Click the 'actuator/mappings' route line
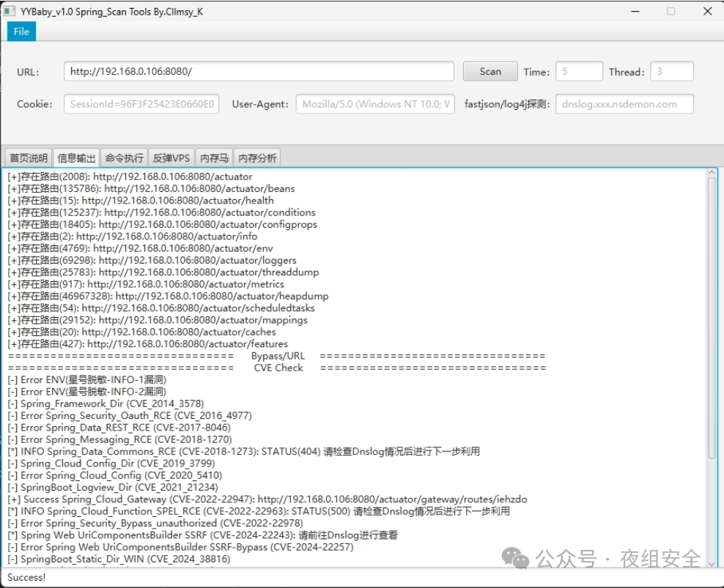This screenshot has width=724, height=588. (158, 320)
